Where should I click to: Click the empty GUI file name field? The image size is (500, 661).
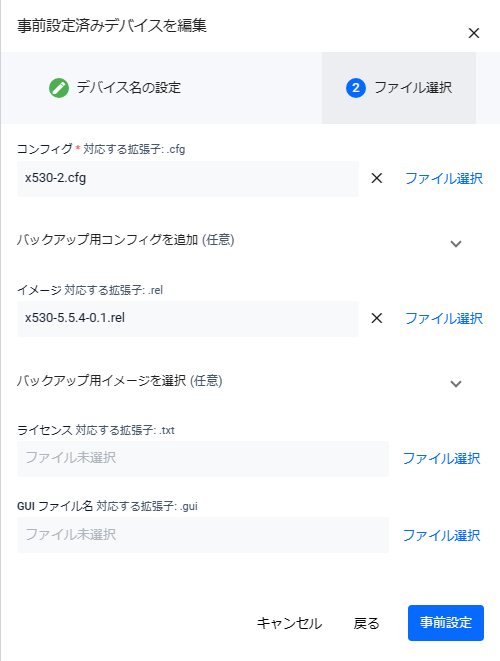(x=203, y=535)
